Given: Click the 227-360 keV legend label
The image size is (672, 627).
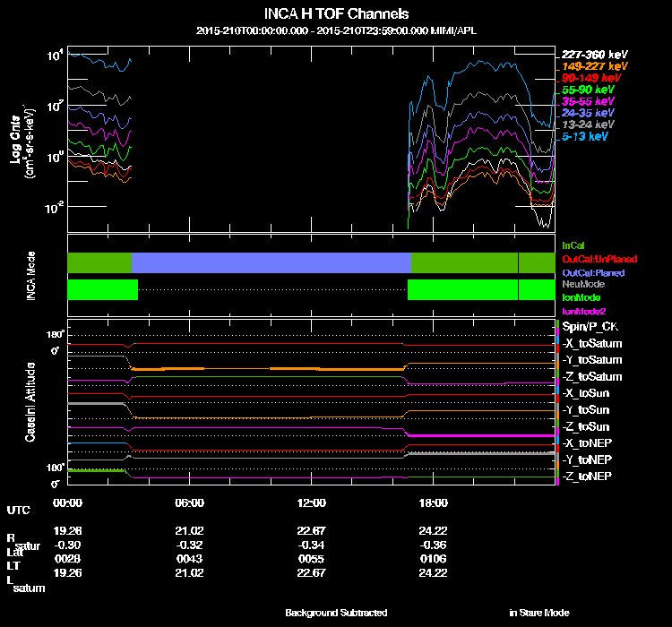Looking at the screenshot, I should click(594, 55).
